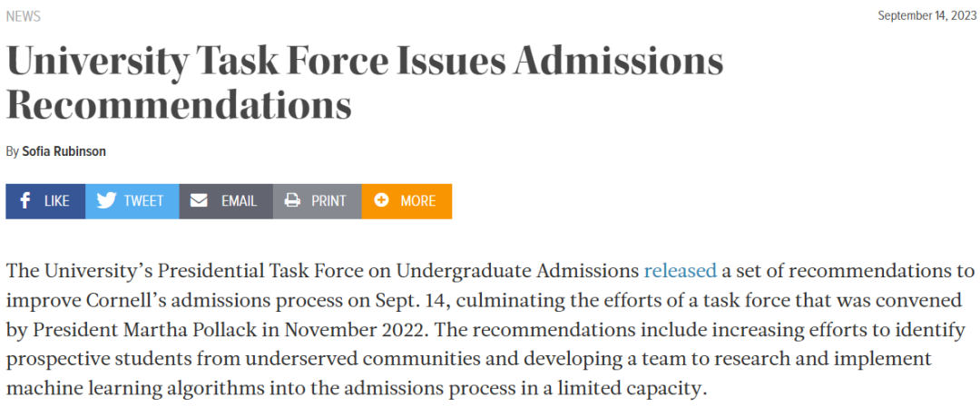Click the Twitter bird icon

click(107, 201)
